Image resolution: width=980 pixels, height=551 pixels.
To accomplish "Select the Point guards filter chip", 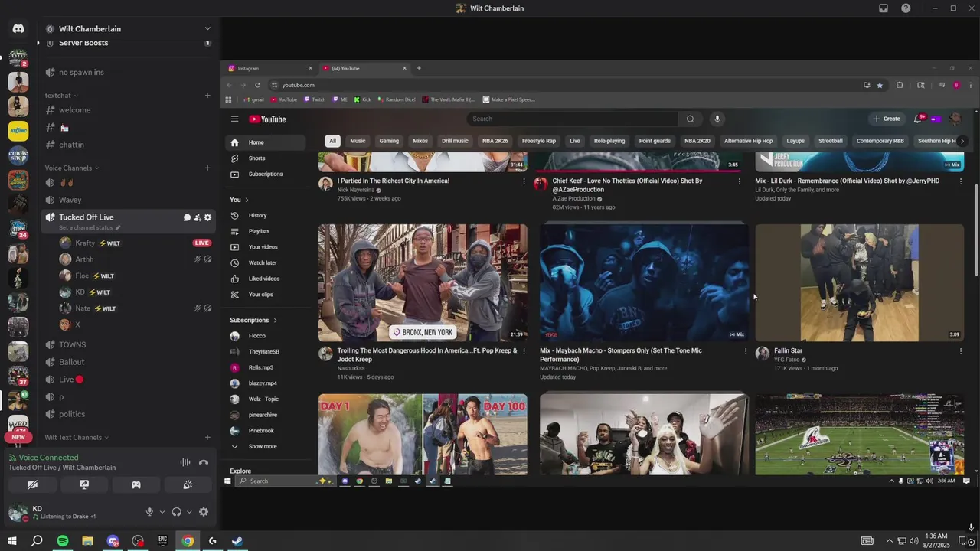I will click(x=655, y=141).
